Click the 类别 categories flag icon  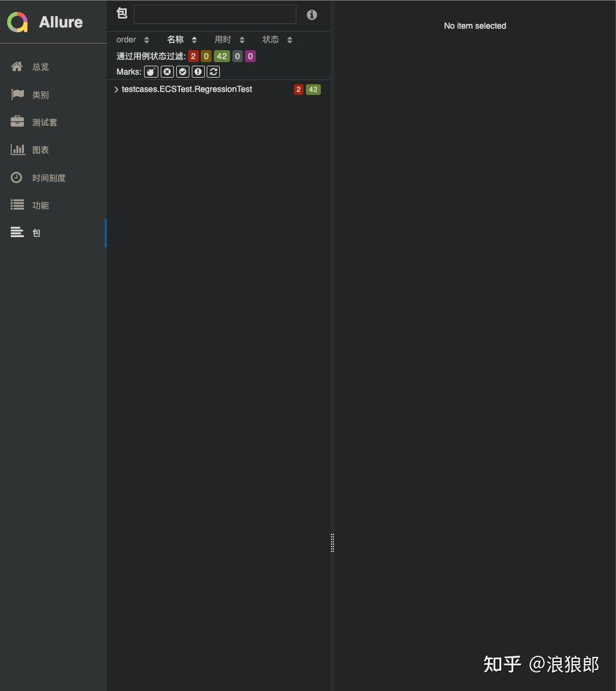click(x=17, y=94)
